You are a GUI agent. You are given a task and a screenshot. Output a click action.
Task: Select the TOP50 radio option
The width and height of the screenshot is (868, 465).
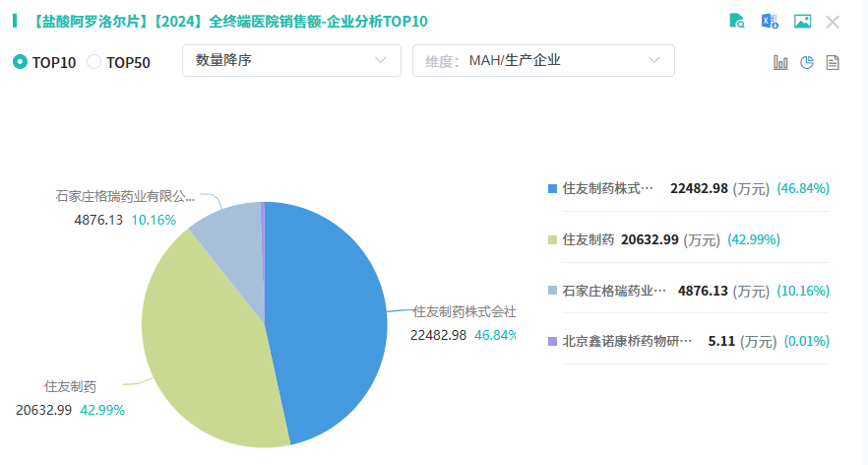click(x=94, y=62)
